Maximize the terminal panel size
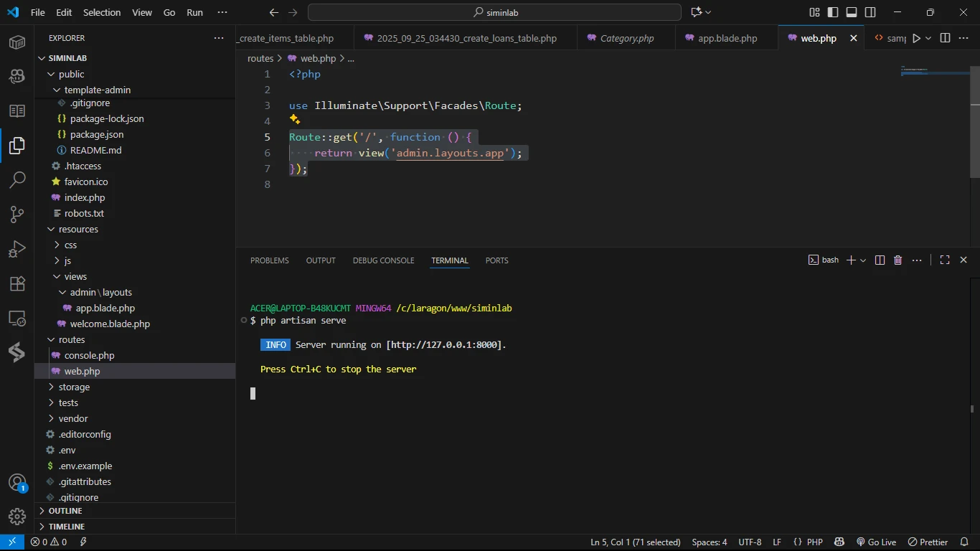Image resolution: width=980 pixels, height=551 pixels. tap(945, 260)
